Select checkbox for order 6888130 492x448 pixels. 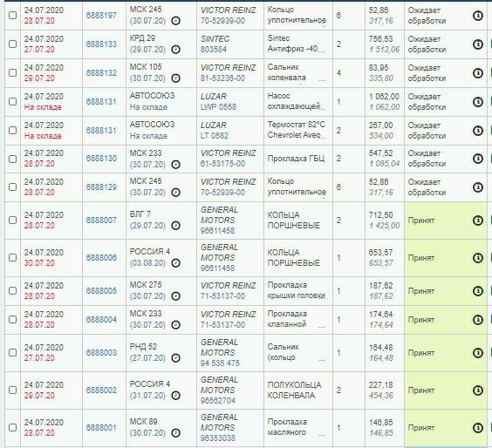pyautogui.click(x=12, y=159)
